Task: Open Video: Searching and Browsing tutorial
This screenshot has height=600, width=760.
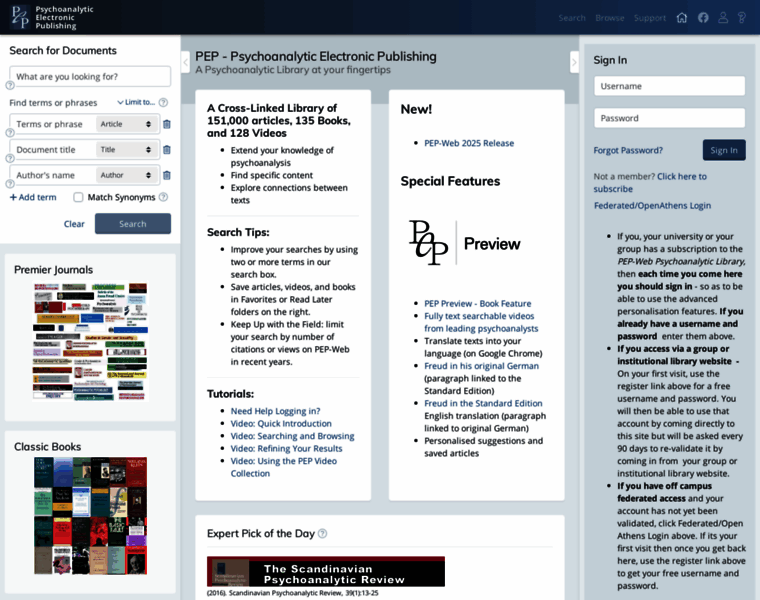Action: coord(292,436)
